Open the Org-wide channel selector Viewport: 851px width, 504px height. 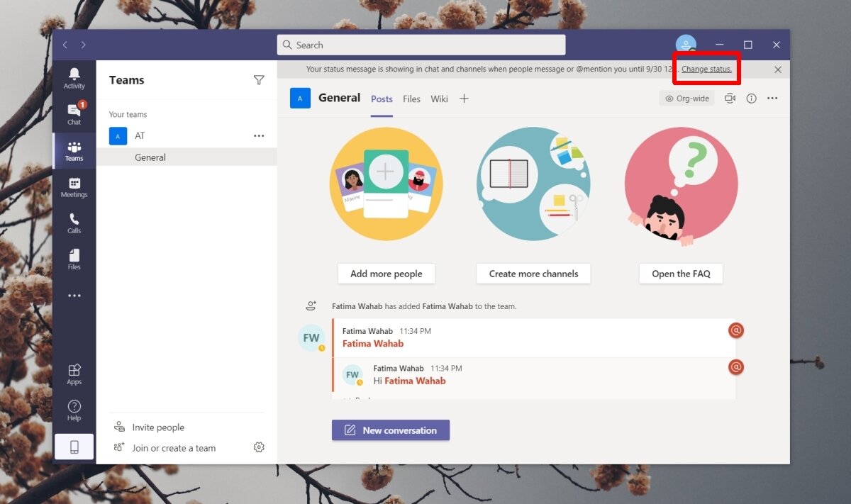pos(686,98)
